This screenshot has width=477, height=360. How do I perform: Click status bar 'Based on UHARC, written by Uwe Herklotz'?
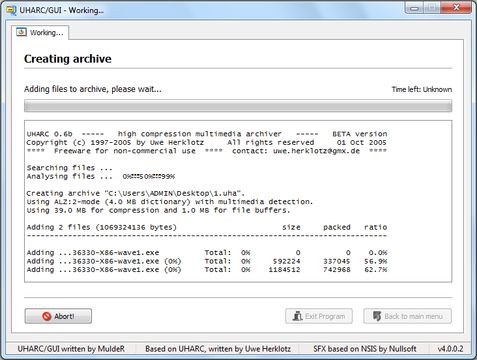click(218, 349)
